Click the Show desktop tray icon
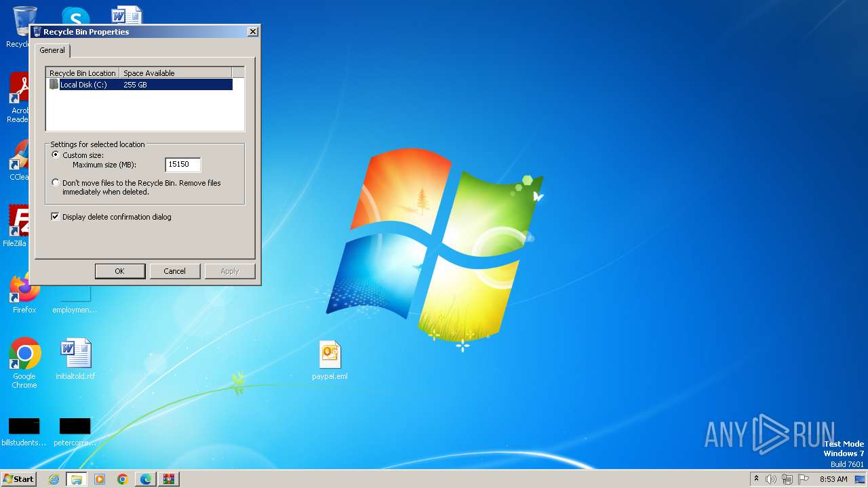This screenshot has height=488, width=868. click(x=860, y=479)
